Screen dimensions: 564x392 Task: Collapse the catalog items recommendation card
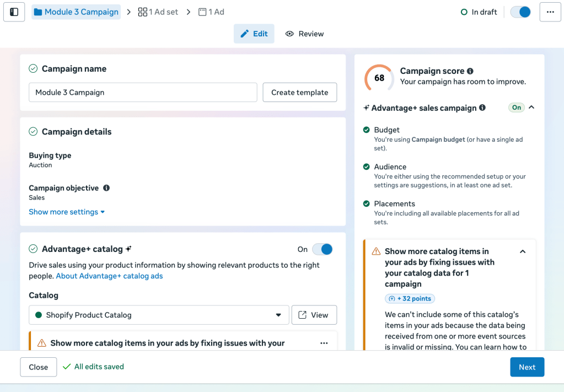point(523,251)
